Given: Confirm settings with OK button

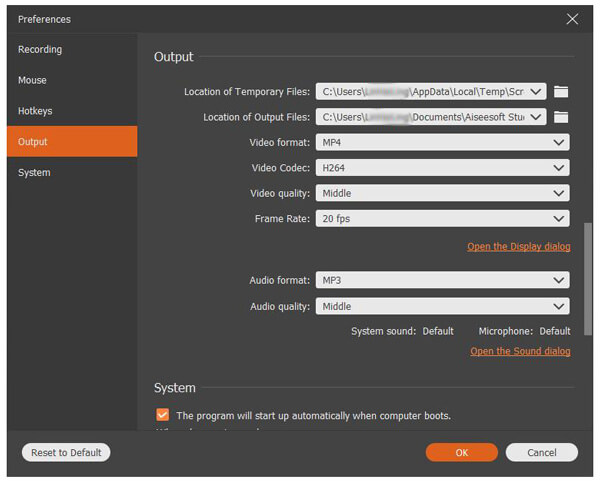Looking at the screenshot, I should (x=461, y=452).
